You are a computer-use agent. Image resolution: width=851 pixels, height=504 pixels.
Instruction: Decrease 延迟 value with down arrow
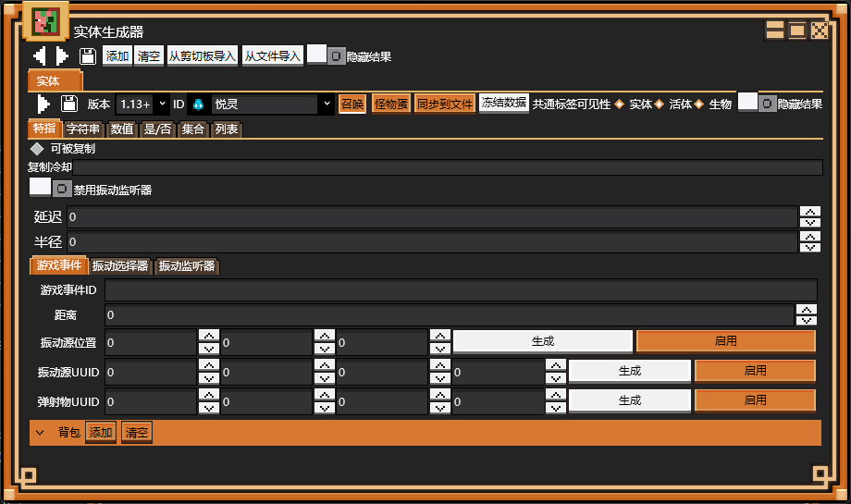coord(810,222)
